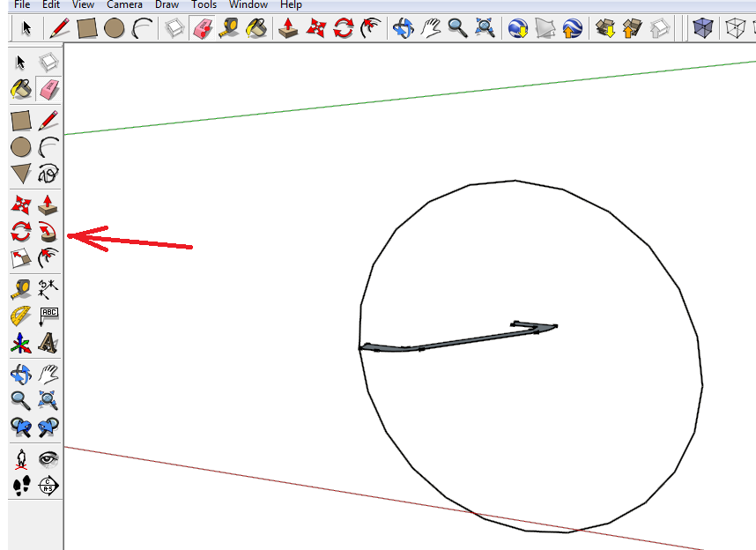The width and height of the screenshot is (756, 550).
Task: Click Move in Getting Started toolbar
Action: [315, 28]
